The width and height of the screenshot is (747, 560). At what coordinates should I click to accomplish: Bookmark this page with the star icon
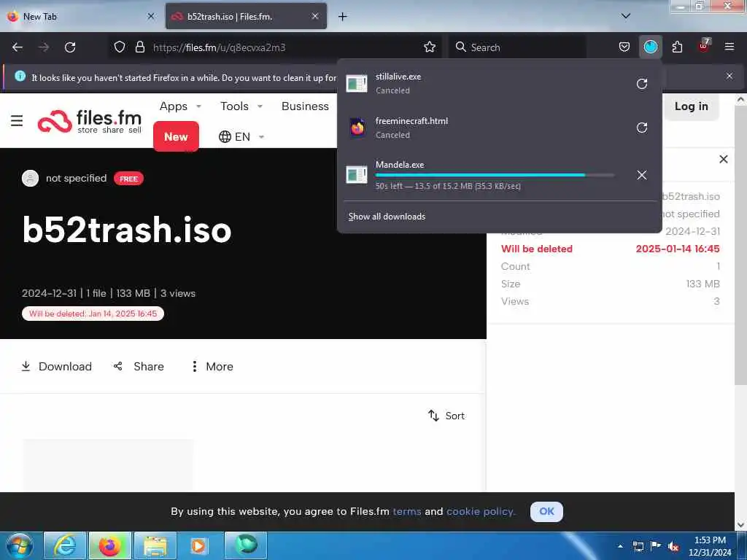point(429,47)
